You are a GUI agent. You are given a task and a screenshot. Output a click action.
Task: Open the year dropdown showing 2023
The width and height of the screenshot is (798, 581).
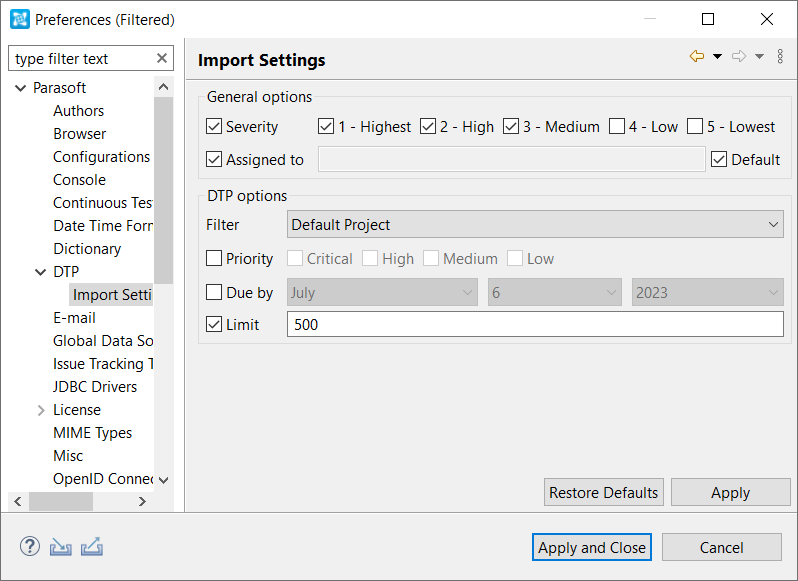click(x=708, y=293)
